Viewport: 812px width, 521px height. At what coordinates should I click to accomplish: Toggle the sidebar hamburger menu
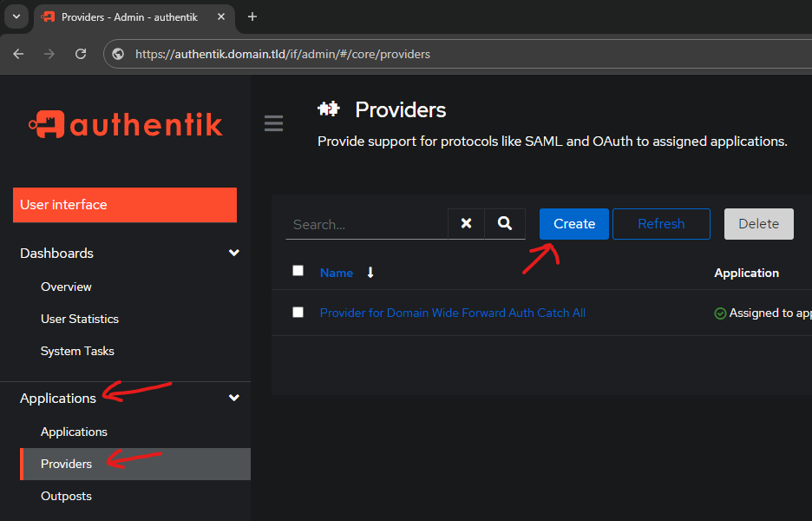(x=273, y=123)
